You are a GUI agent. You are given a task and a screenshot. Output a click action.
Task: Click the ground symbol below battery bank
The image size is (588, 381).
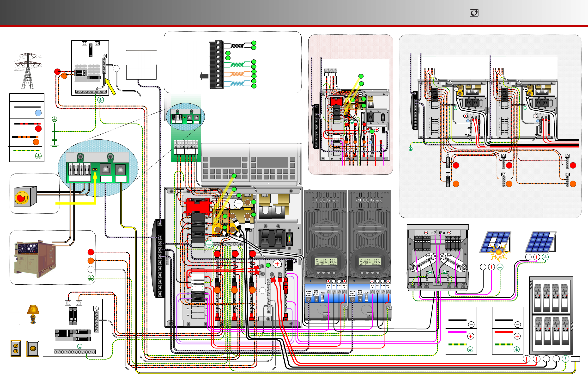click(x=565, y=358)
